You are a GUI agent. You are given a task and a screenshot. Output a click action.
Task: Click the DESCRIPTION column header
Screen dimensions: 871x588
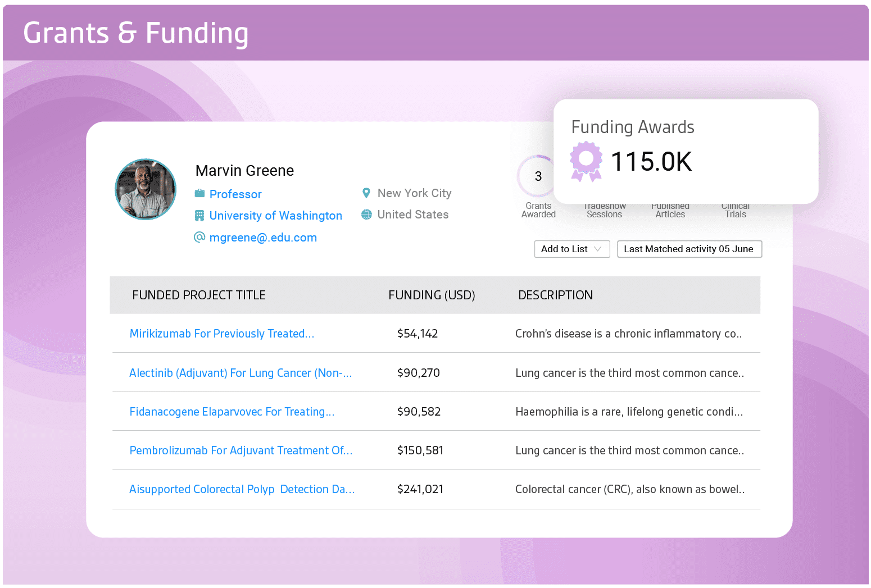click(x=555, y=295)
